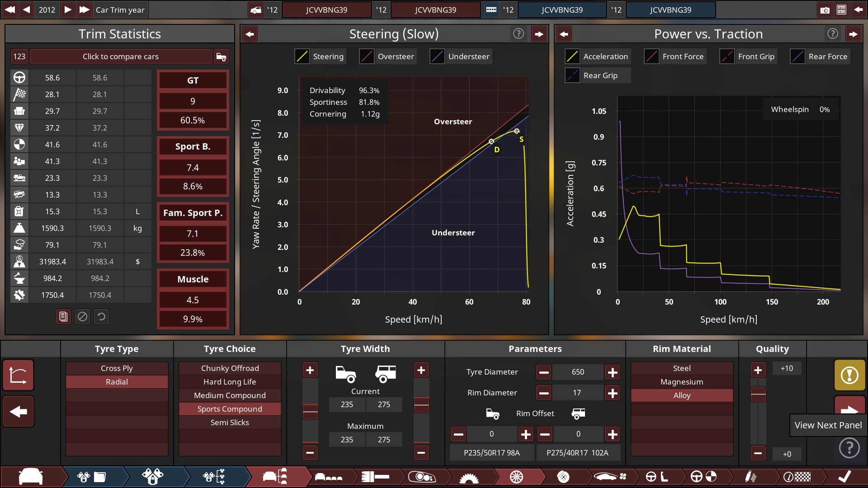
Task: Jump to the last trim year with the double-right arrow
Action: pyautogui.click(x=84, y=9)
